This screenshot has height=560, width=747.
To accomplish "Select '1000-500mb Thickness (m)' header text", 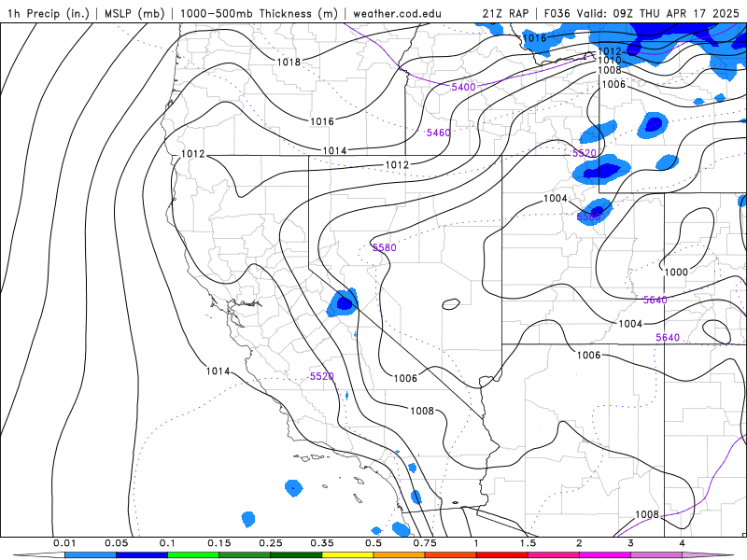I will [x=259, y=13].
